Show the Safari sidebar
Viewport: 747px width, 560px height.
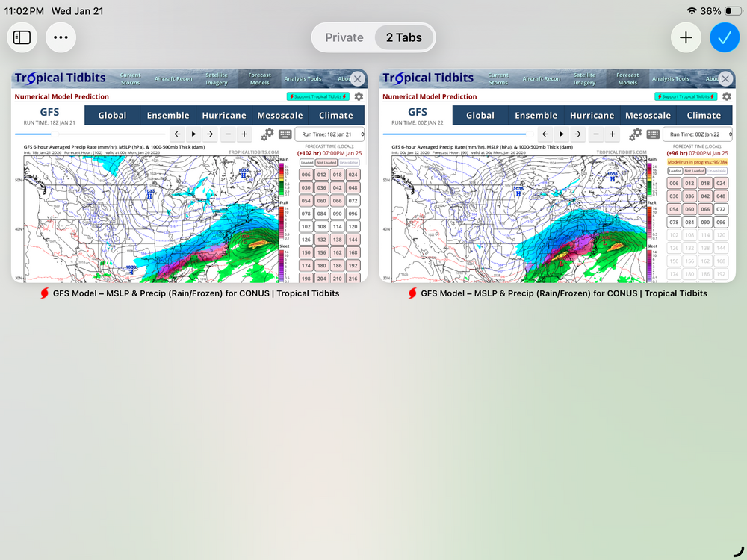pyautogui.click(x=22, y=37)
